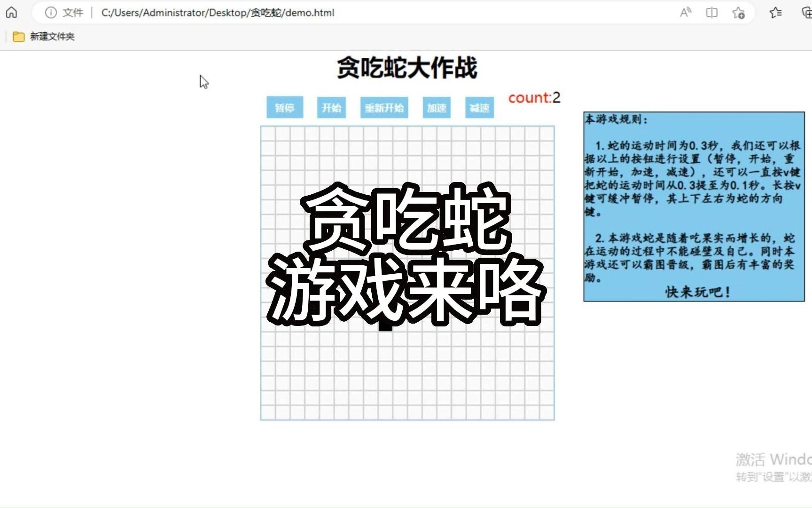Restart the game via 重新开始
Screen dimensions: 812x508
click(384, 108)
